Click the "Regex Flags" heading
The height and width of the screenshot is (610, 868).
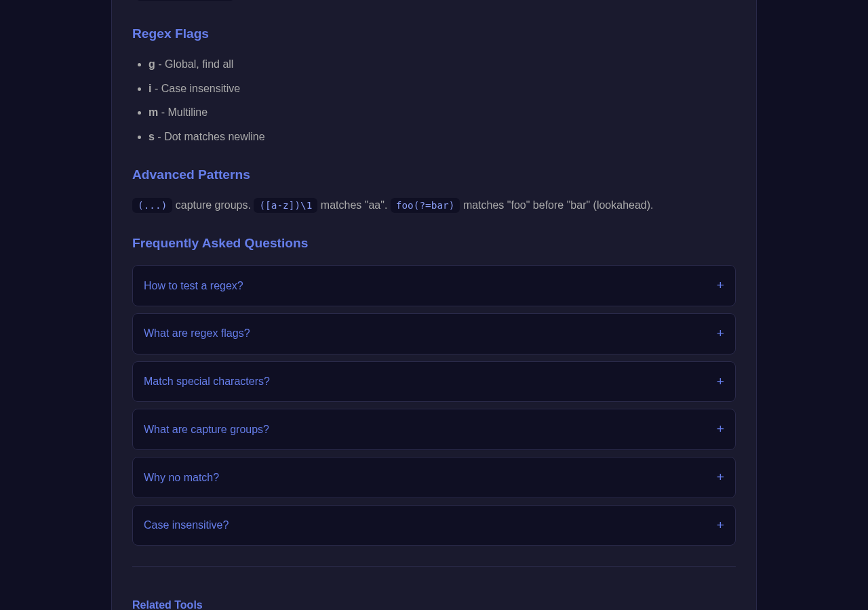click(x=170, y=34)
